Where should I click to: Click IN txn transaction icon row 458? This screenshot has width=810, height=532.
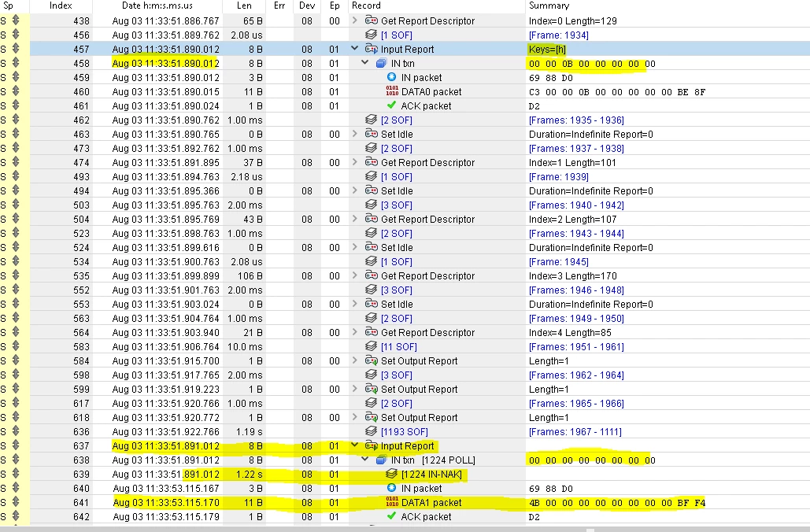(381, 63)
